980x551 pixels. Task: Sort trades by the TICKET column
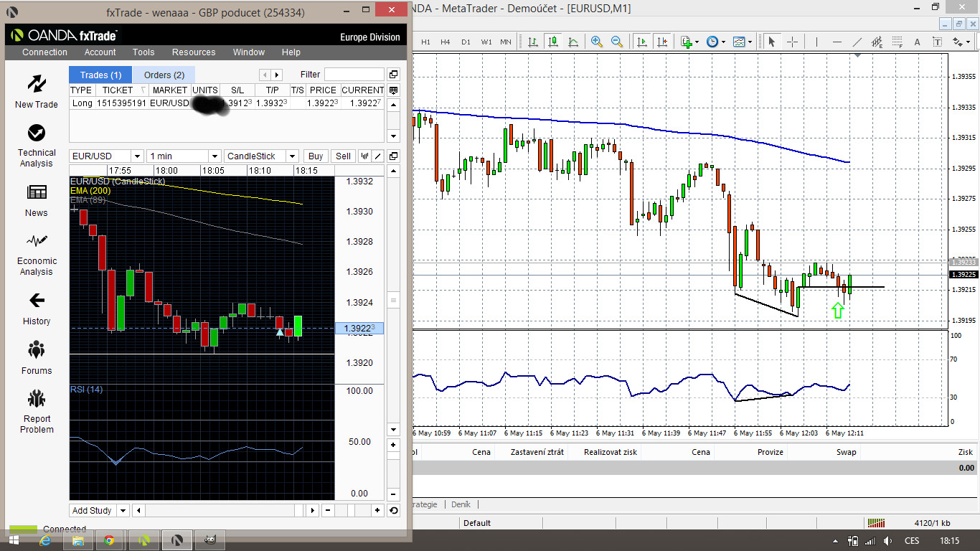click(123, 90)
